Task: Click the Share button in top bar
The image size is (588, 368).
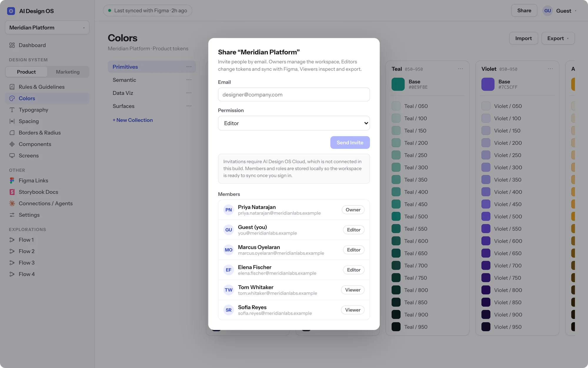Action: pyautogui.click(x=524, y=11)
